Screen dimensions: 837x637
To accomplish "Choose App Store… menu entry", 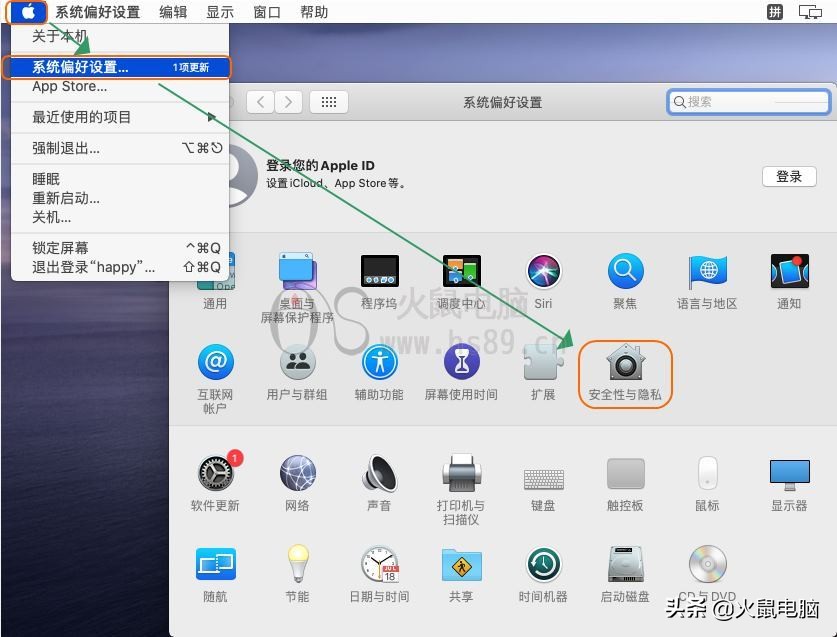I will click(x=120, y=86).
